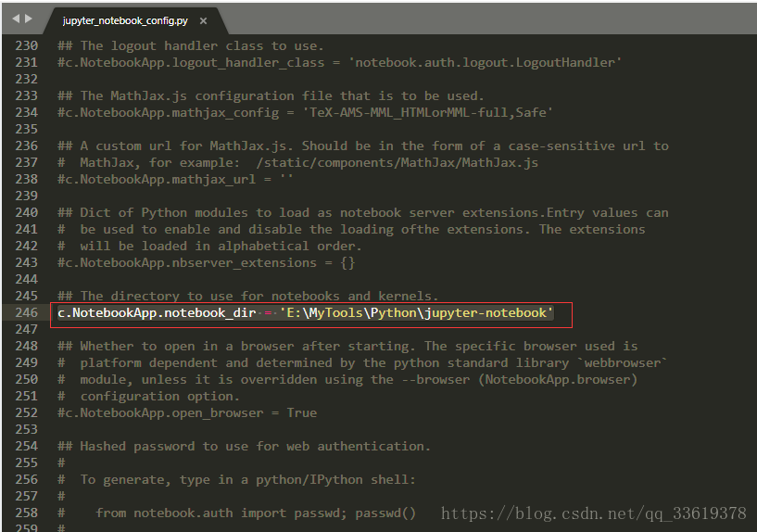The width and height of the screenshot is (757, 532).
Task: Click line number 254 in gutter
Action: pyautogui.click(x=26, y=446)
